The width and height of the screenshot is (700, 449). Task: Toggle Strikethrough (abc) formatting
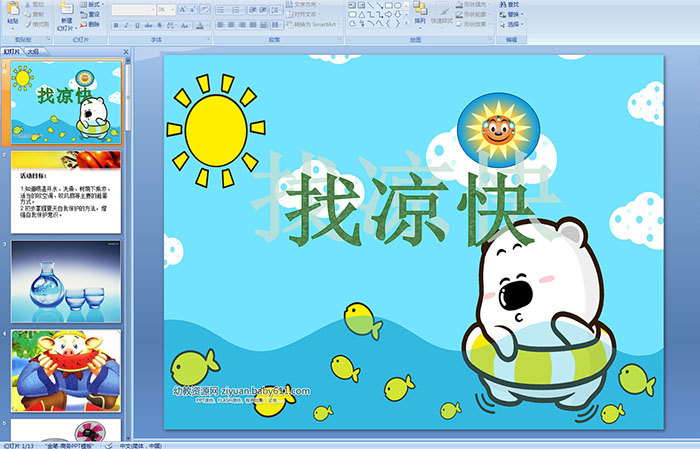coord(148,25)
